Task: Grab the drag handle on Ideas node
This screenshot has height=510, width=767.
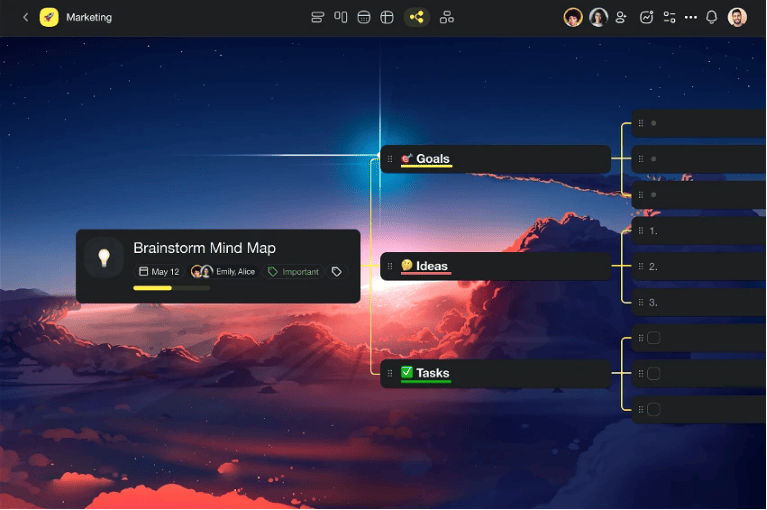Action: pos(390,266)
